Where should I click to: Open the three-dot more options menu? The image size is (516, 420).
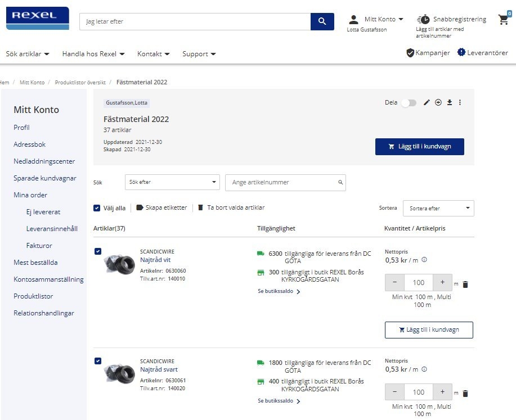tap(460, 102)
